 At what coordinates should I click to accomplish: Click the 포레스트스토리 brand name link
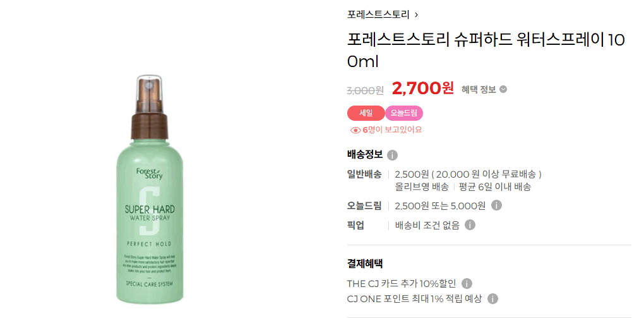[x=378, y=15]
